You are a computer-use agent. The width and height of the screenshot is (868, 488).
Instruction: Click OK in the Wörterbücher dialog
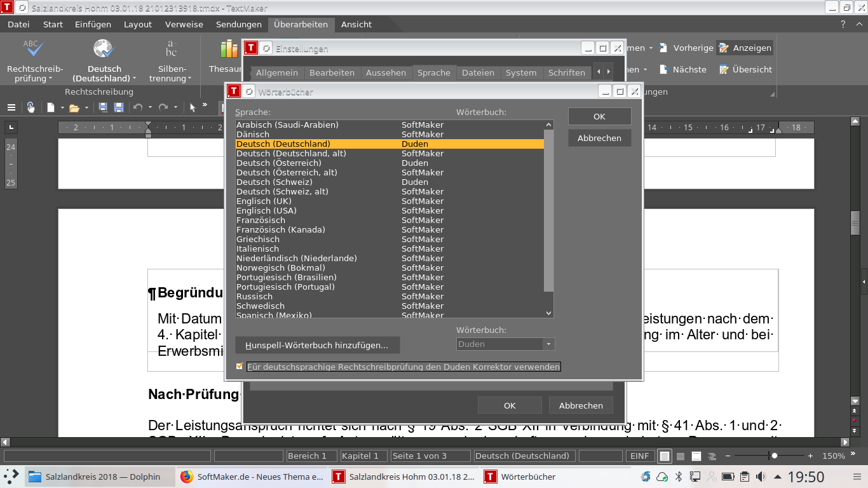tap(599, 116)
